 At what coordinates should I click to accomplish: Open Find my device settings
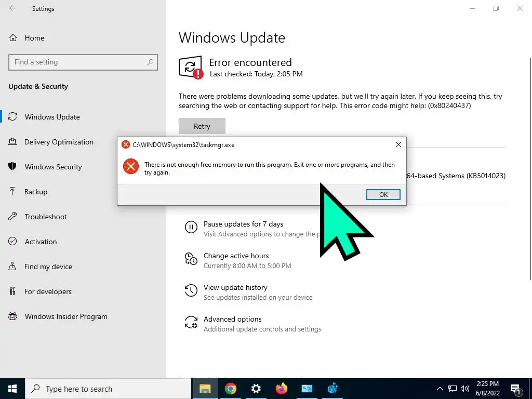48,267
